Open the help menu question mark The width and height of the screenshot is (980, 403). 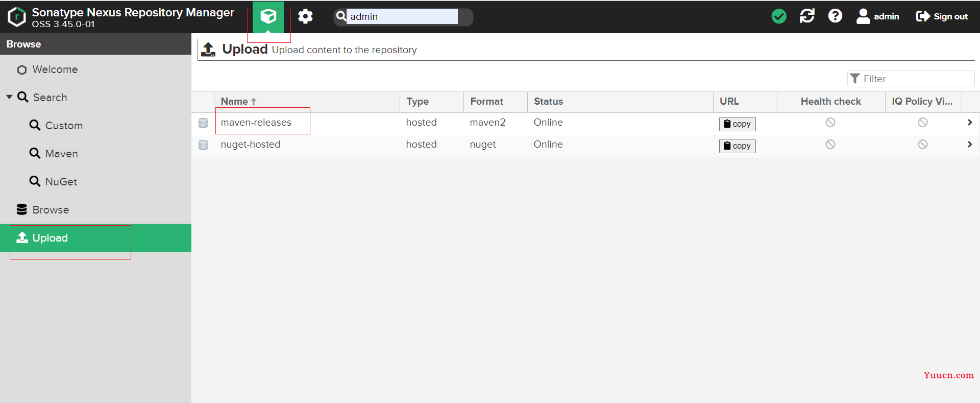tap(835, 16)
